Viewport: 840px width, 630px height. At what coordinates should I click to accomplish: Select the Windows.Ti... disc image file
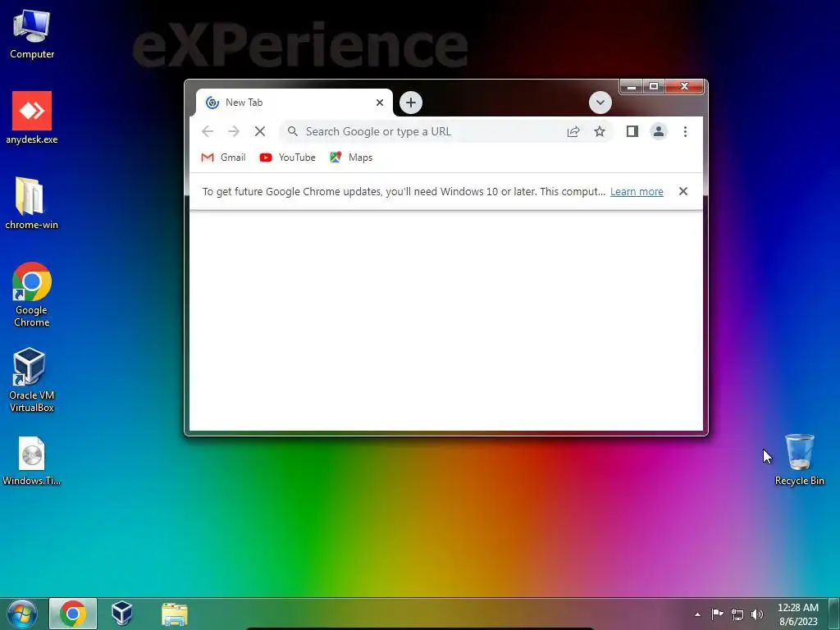point(32,461)
